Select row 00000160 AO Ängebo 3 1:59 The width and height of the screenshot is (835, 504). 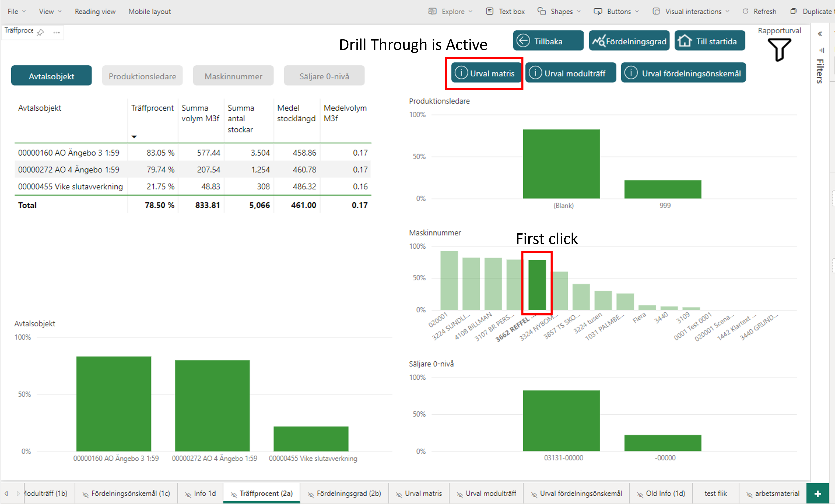click(x=193, y=152)
